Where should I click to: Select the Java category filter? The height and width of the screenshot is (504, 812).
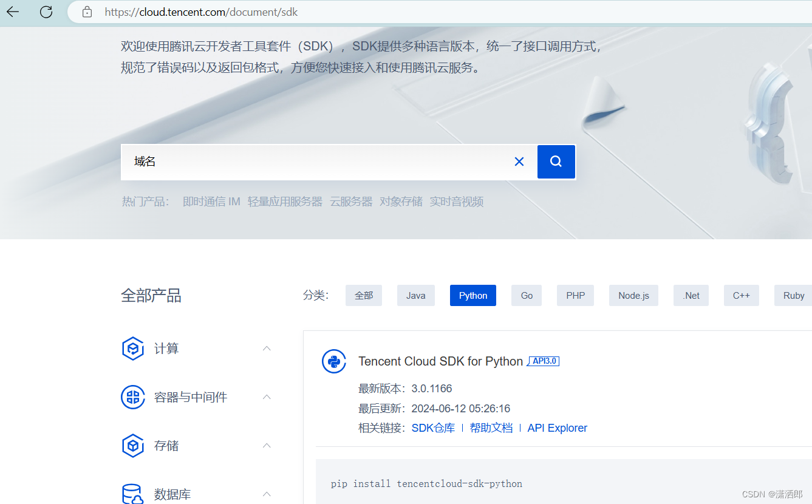(x=416, y=295)
